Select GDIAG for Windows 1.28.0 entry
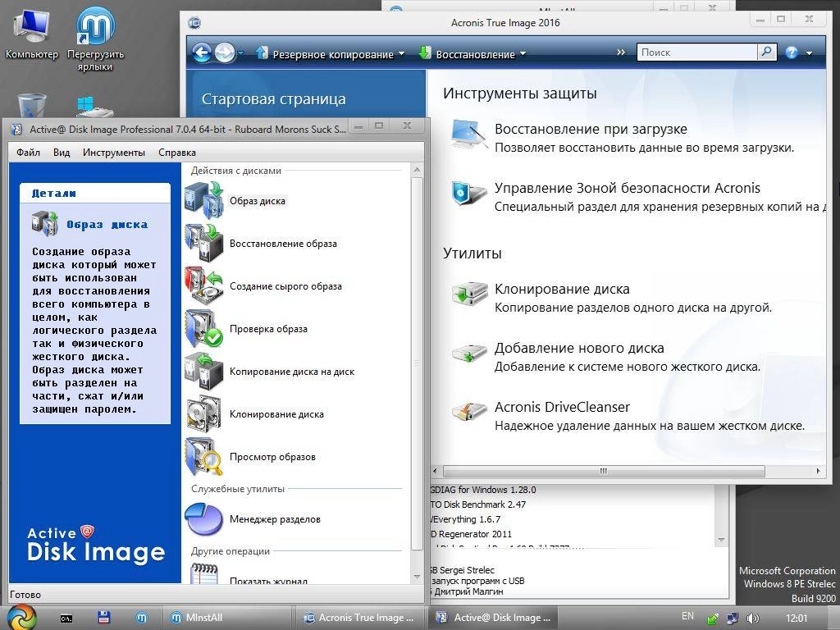The image size is (840, 630). coord(482,490)
